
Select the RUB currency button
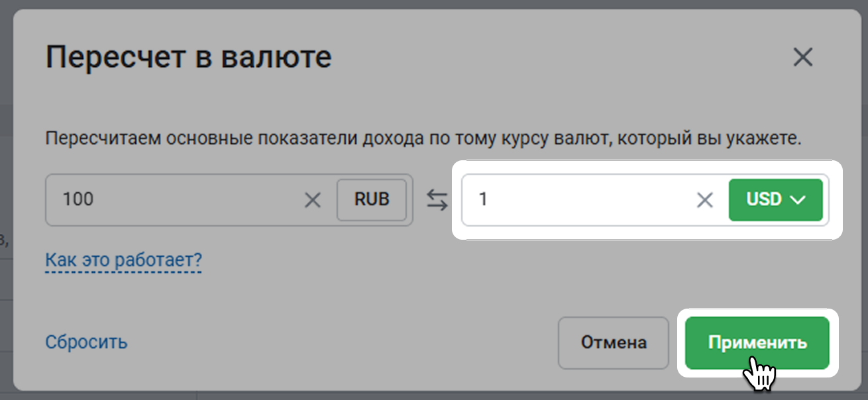click(x=371, y=199)
